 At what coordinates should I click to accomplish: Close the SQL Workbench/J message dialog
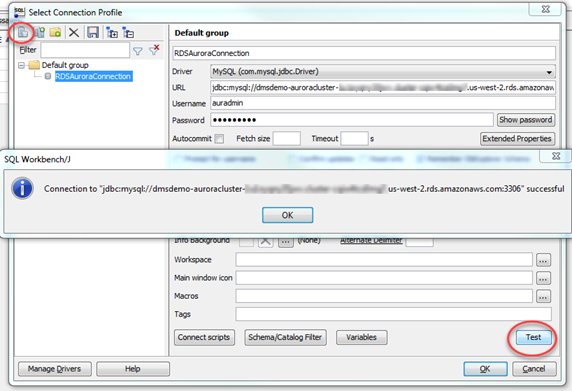pyautogui.click(x=556, y=156)
